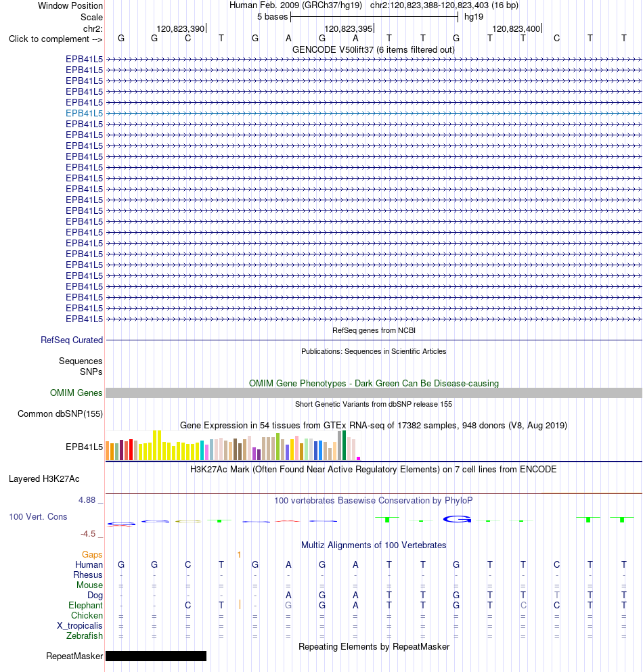Image resolution: width=643 pixels, height=672 pixels.
Task: Select the light-blue highlighted EPB41L5 transcript label
Action: click(85, 113)
